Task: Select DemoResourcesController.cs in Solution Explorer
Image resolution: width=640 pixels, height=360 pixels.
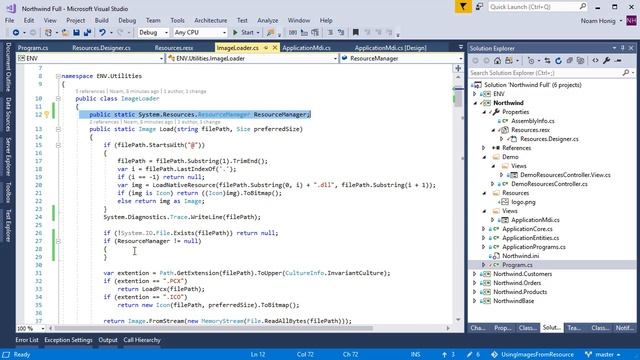Action: pyautogui.click(x=549, y=184)
